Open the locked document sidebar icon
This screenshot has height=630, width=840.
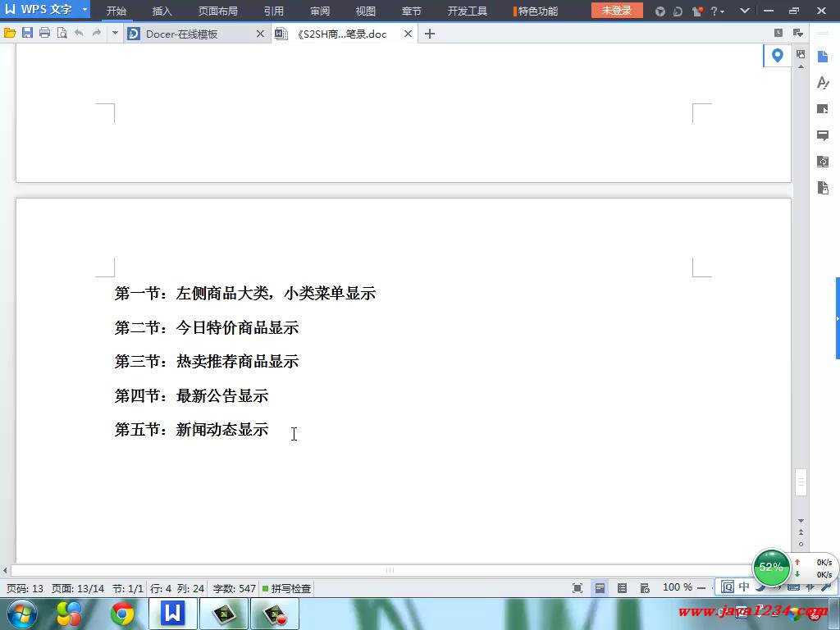(x=823, y=188)
